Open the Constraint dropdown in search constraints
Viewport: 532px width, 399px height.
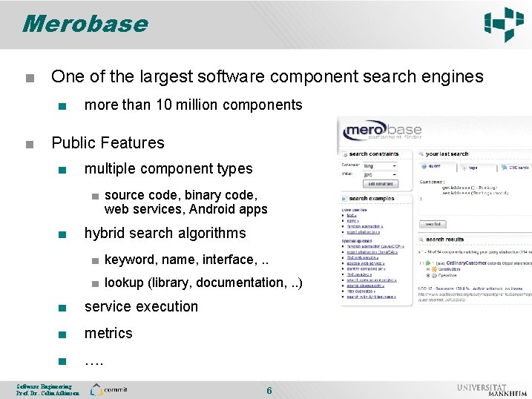(380, 166)
